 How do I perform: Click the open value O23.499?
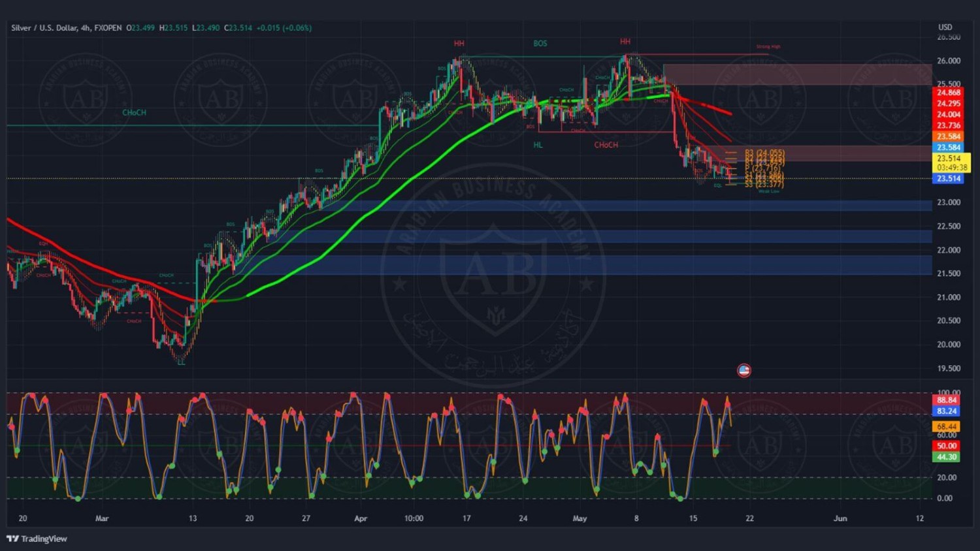click(x=140, y=28)
